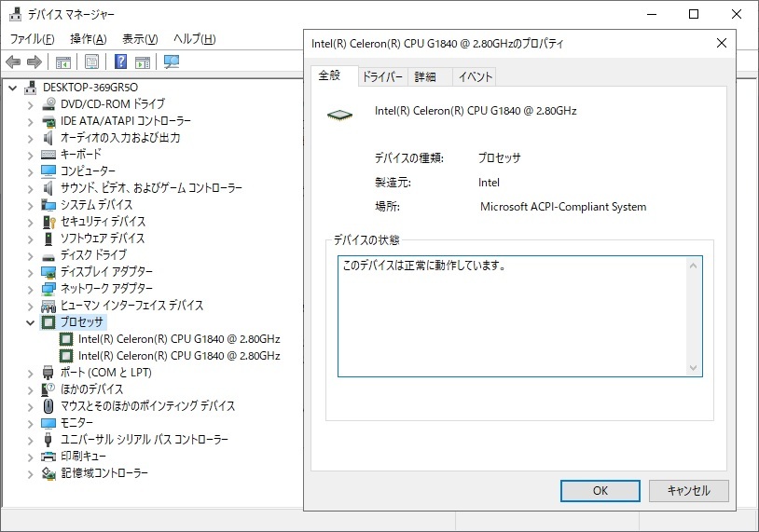759x532 pixels.
Task: Expand the モニター category
Action: pyautogui.click(x=31, y=423)
